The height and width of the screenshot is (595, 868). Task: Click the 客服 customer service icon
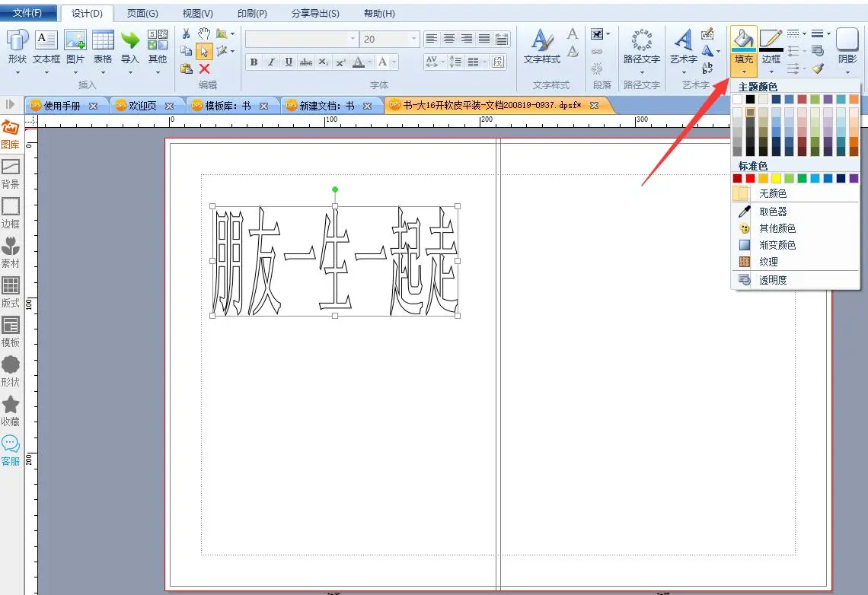tap(11, 450)
